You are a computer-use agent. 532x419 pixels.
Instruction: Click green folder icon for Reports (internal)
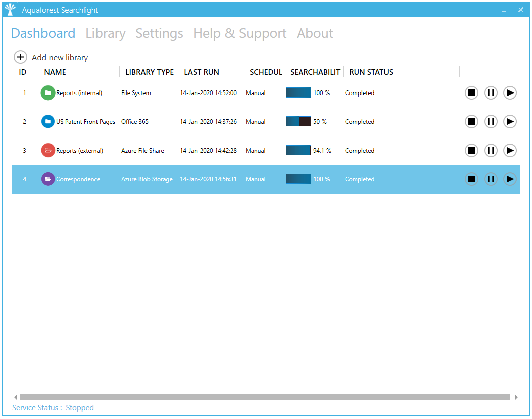point(47,93)
